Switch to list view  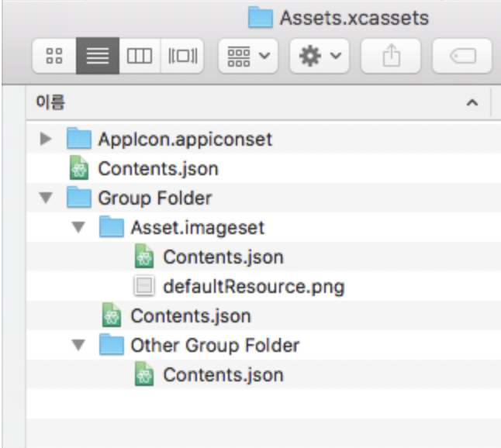tap(98, 56)
